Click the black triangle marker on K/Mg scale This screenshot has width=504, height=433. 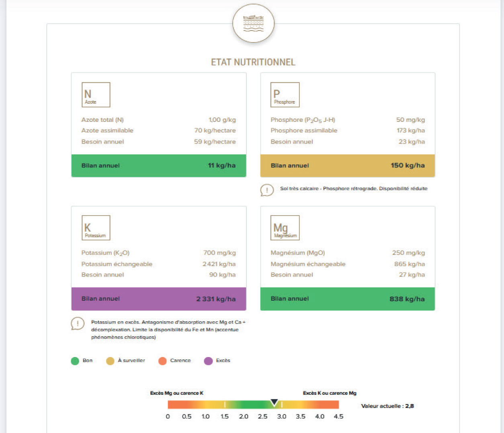(x=274, y=402)
